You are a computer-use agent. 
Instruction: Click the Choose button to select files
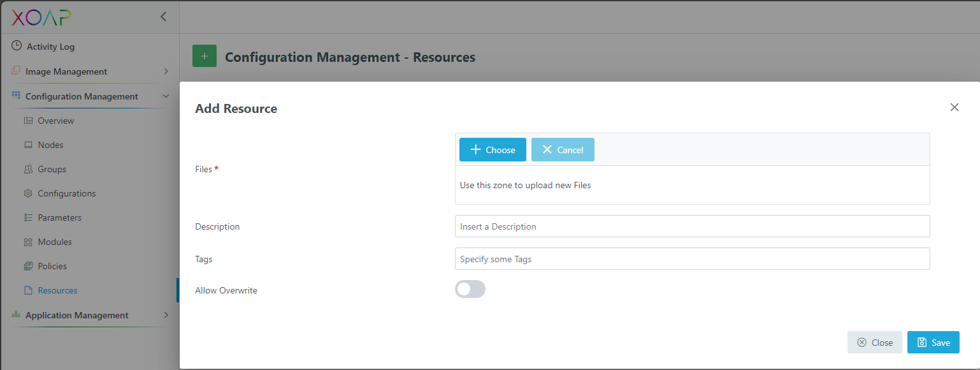pyautogui.click(x=492, y=149)
